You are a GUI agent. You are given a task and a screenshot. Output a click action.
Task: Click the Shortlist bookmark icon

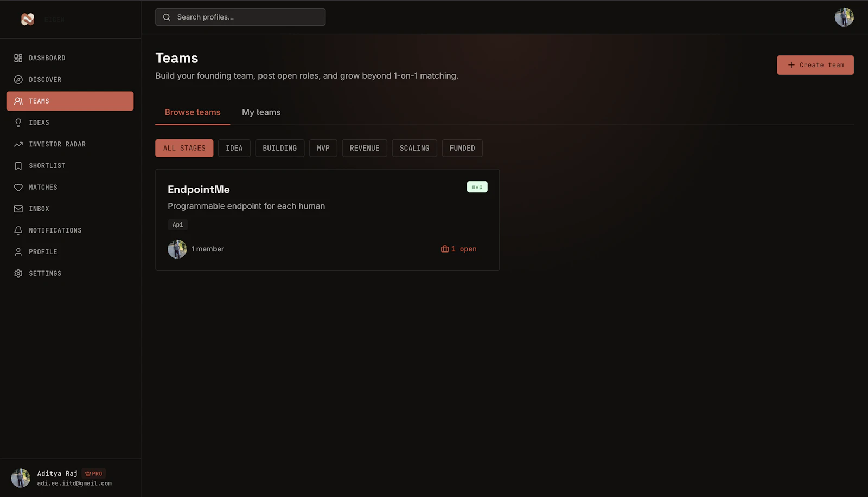click(18, 166)
